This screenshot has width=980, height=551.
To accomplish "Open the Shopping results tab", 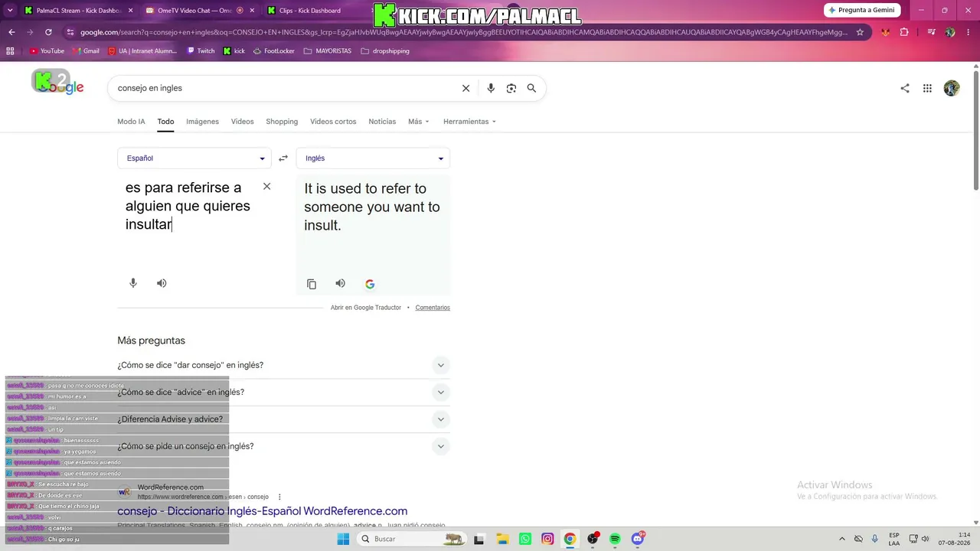I will pyautogui.click(x=282, y=122).
